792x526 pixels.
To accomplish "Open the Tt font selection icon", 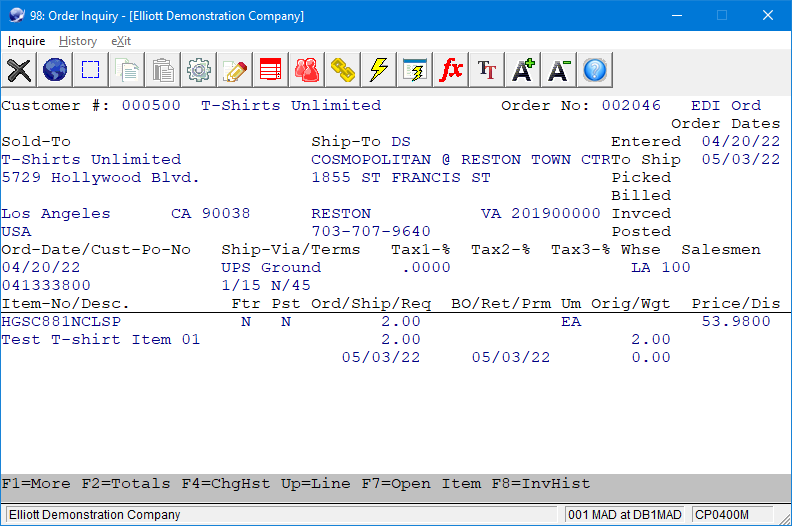I will pos(486,70).
